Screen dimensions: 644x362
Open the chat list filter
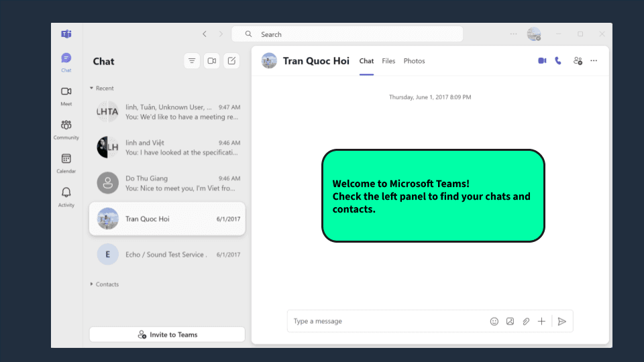pyautogui.click(x=192, y=61)
